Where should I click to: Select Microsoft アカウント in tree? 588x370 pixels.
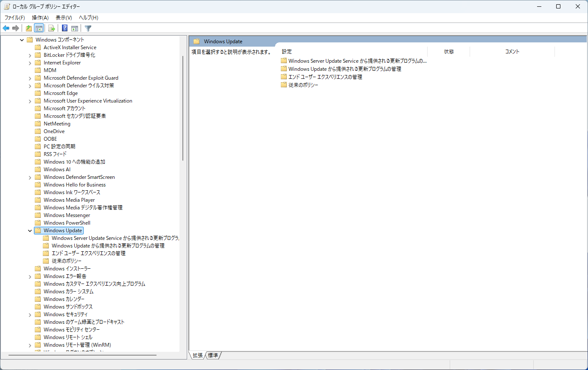[x=64, y=108]
